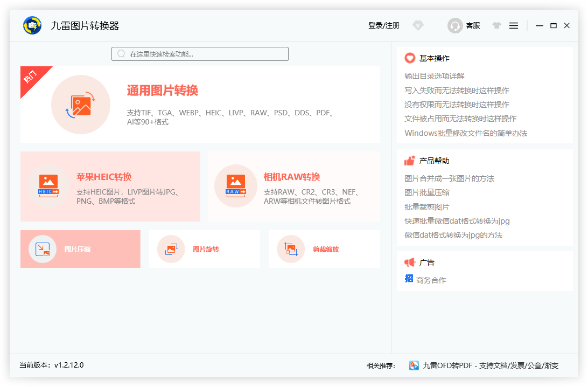Open the 相机RAW转换 icon
Image resolution: width=588 pixels, height=387 pixels.
(x=236, y=186)
